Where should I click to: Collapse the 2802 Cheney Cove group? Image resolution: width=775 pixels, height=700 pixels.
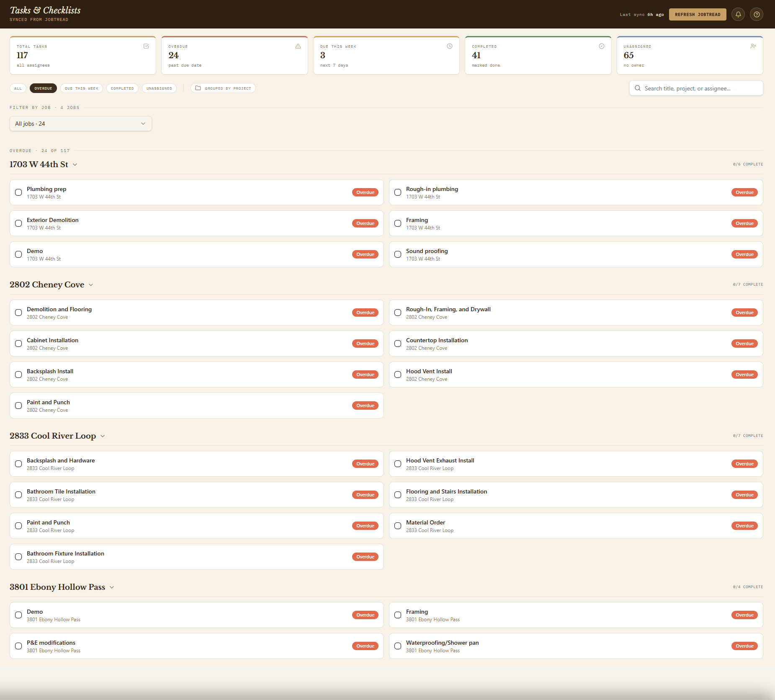(x=91, y=285)
